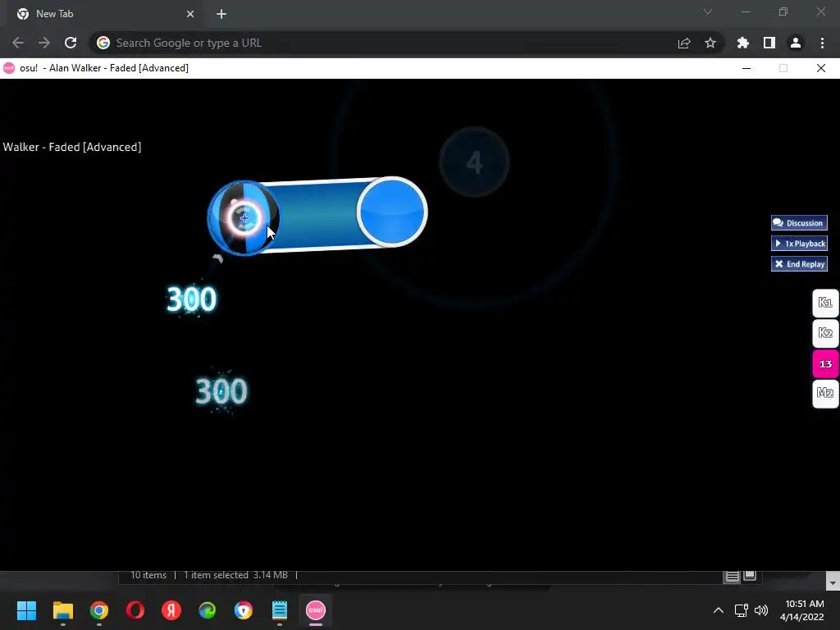
Task: Open Yandex browser from the taskbar
Action: 171,610
